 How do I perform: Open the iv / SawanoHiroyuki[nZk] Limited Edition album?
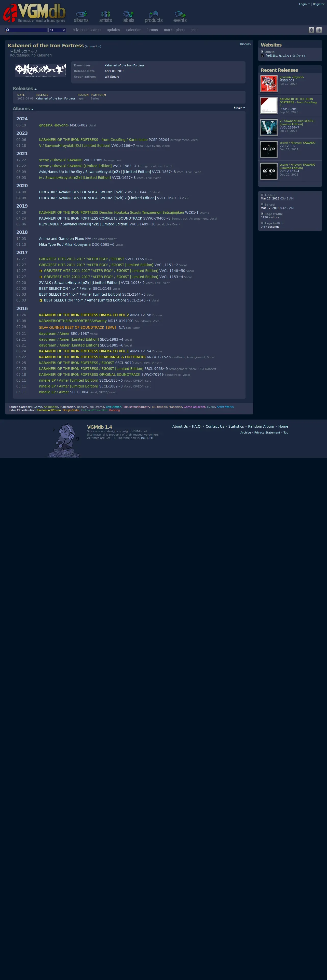(x=75, y=178)
